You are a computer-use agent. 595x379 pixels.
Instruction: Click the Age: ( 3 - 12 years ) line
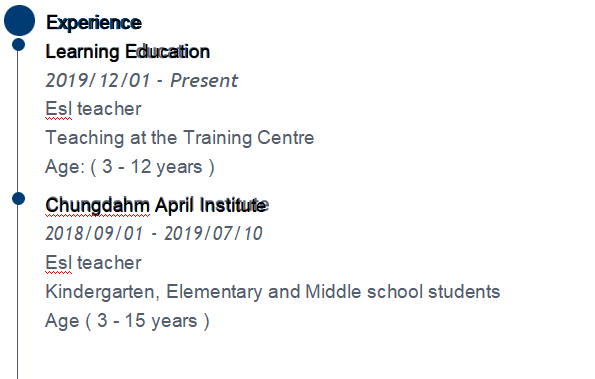[130, 167]
